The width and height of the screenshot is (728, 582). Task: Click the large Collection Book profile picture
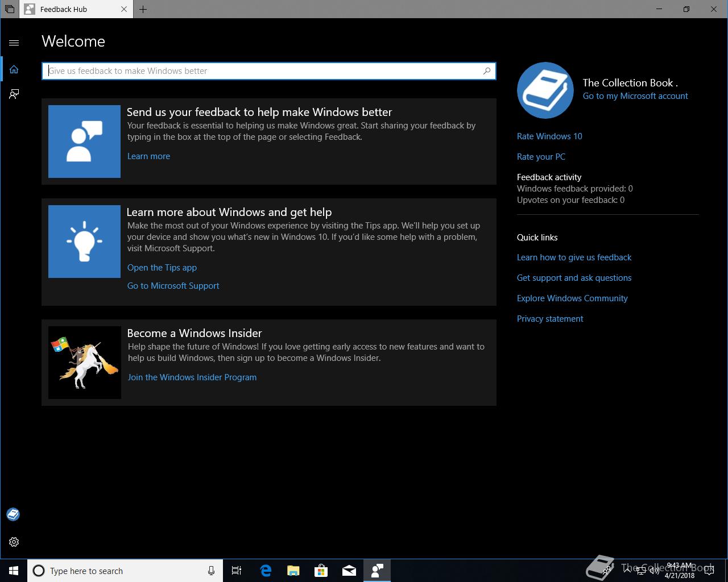click(x=545, y=90)
